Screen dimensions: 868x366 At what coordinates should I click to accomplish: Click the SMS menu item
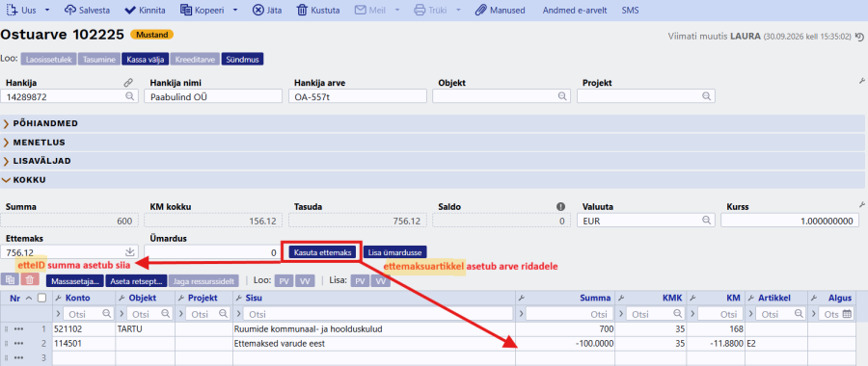[630, 10]
